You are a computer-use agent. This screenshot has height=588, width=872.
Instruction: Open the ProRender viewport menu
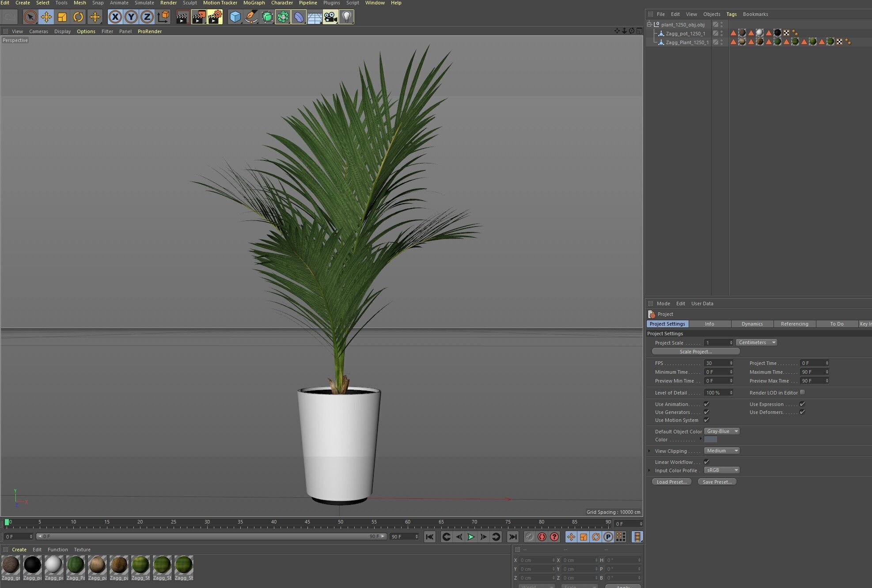pyautogui.click(x=150, y=31)
